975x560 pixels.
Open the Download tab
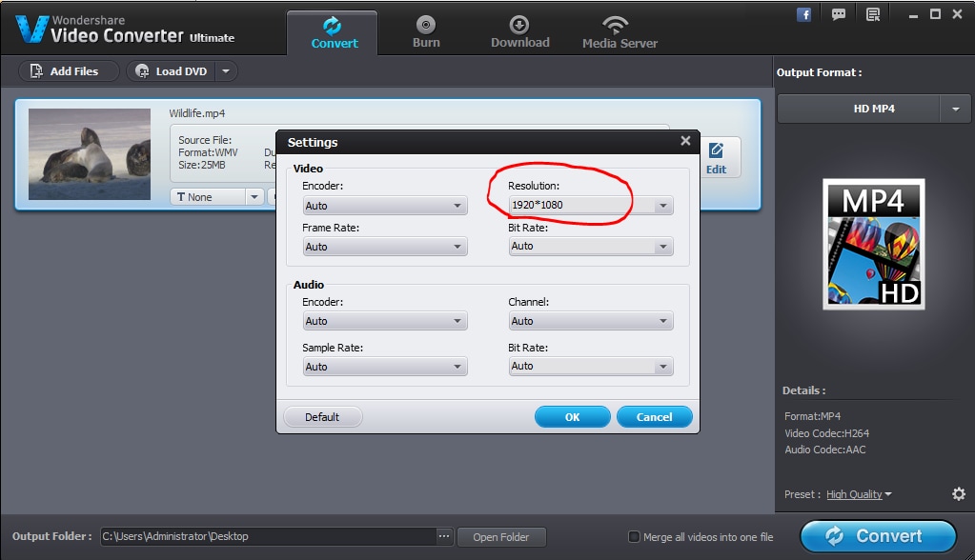tap(519, 32)
